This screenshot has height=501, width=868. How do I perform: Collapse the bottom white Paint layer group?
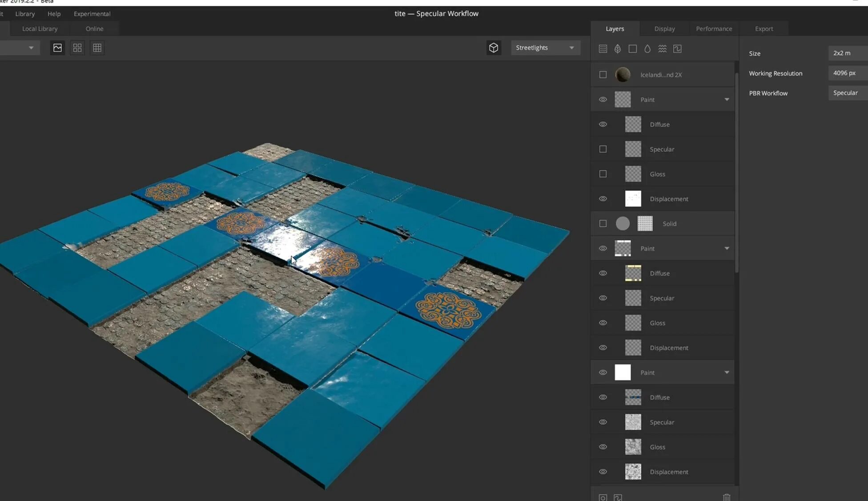(x=727, y=372)
